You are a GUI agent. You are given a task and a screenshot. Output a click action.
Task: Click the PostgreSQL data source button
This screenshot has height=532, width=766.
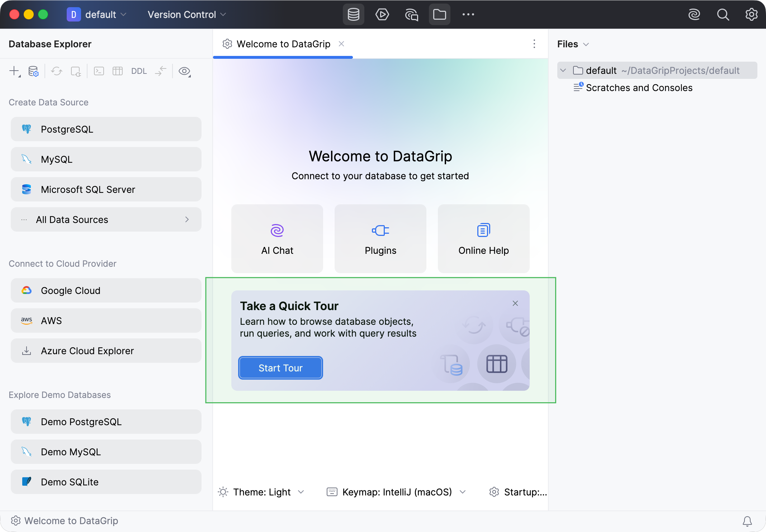coord(106,129)
